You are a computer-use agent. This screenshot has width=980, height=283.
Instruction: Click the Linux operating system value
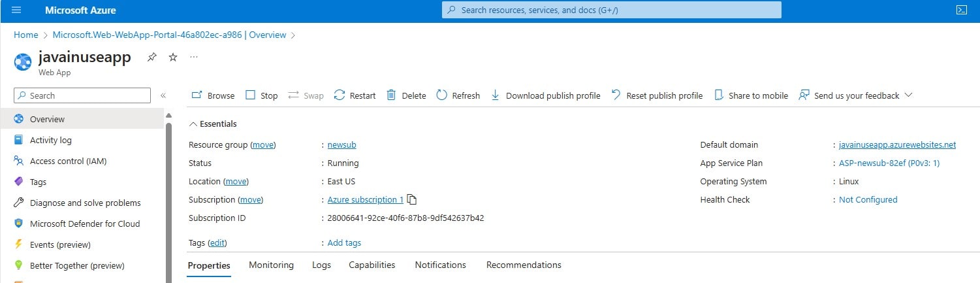click(x=849, y=182)
